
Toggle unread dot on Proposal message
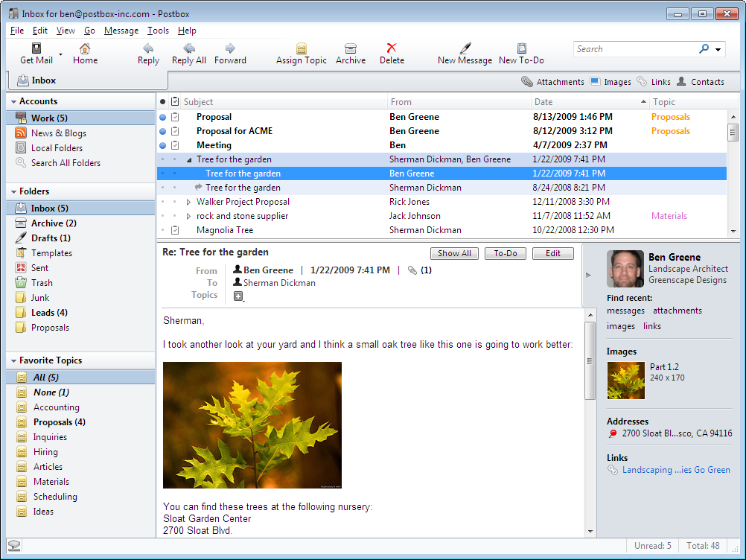(x=163, y=117)
